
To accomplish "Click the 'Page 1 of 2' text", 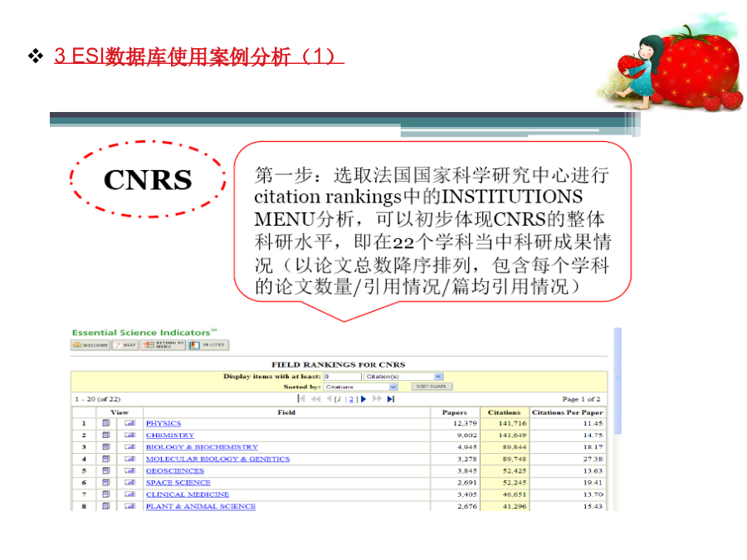I will (x=581, y=399).
